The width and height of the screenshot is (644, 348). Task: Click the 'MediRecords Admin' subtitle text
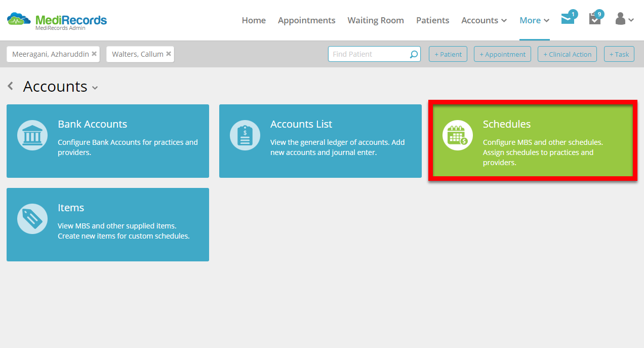pyautogui.click(x=60, y=28)
